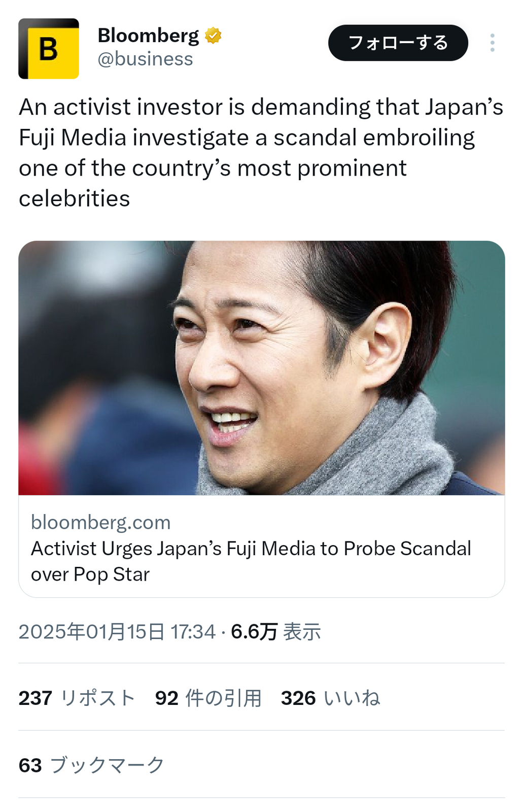Open the 92 件の引用 quotes list
Viewport: 523px width, 812px height.
208,698
